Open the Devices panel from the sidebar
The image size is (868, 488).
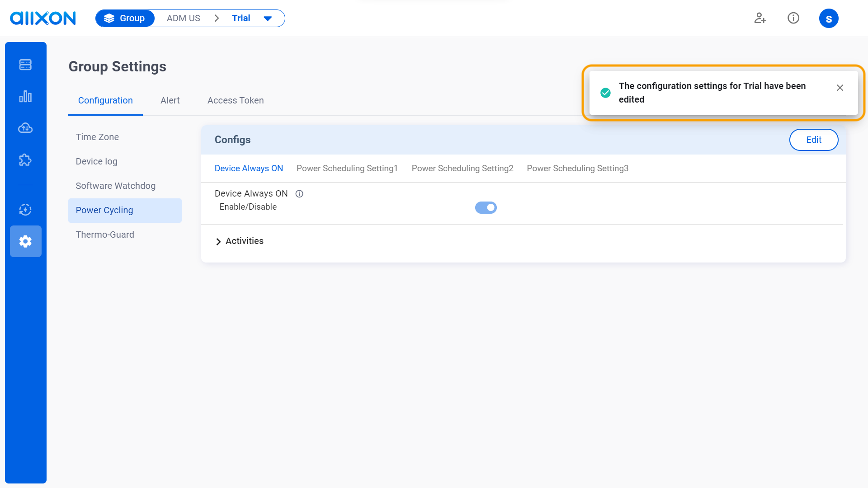tap(26, 65)
